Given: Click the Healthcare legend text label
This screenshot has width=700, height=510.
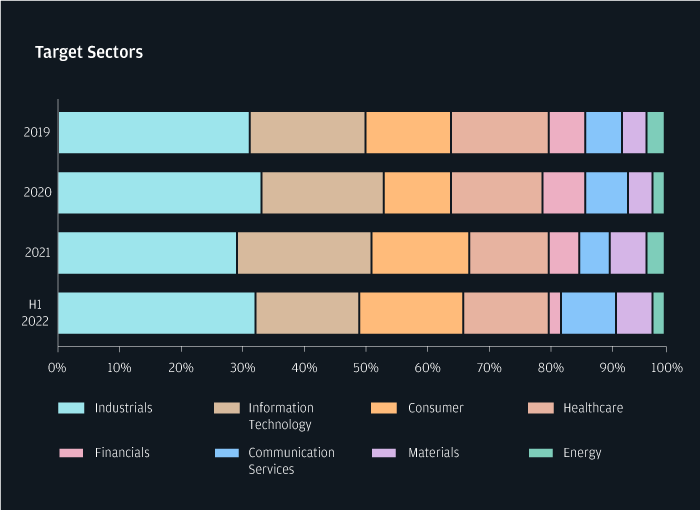Looking at the screenshot, I should (593, 408).
